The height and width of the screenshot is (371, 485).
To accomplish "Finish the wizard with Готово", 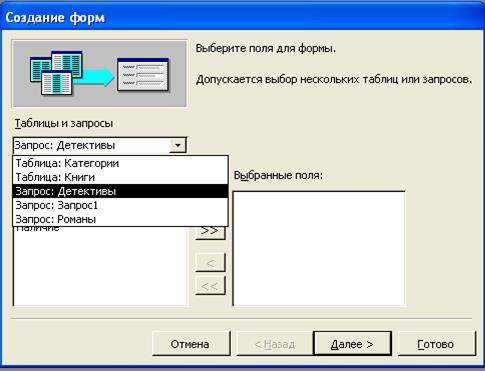I will (436, 344).
